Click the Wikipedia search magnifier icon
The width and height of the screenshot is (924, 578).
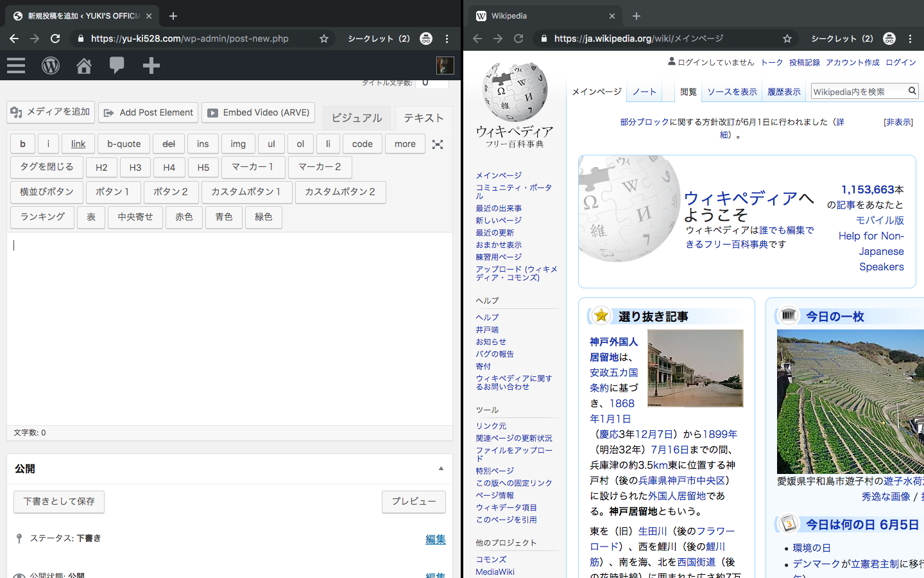(x=912, y=91)
